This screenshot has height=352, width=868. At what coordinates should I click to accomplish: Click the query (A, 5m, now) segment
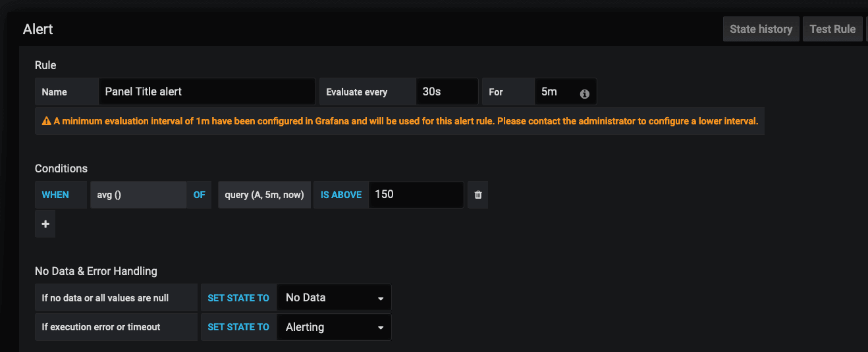(x=264, y=195)
